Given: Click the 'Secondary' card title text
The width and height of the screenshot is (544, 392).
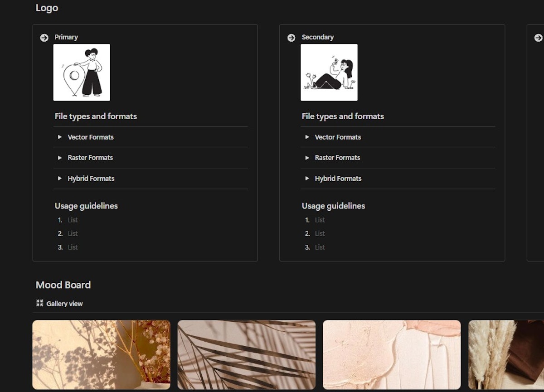Looking at the screenshot, I should pos(318,37).
